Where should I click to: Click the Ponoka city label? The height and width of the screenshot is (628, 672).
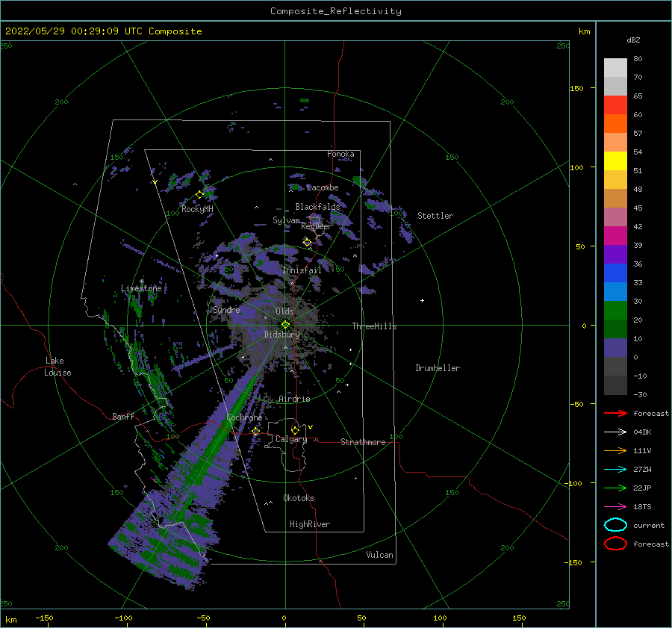(340, 154)
